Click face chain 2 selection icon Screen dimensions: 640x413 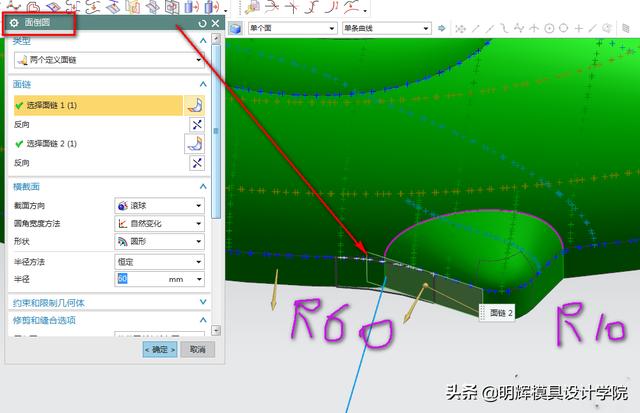tap(195, 144)
